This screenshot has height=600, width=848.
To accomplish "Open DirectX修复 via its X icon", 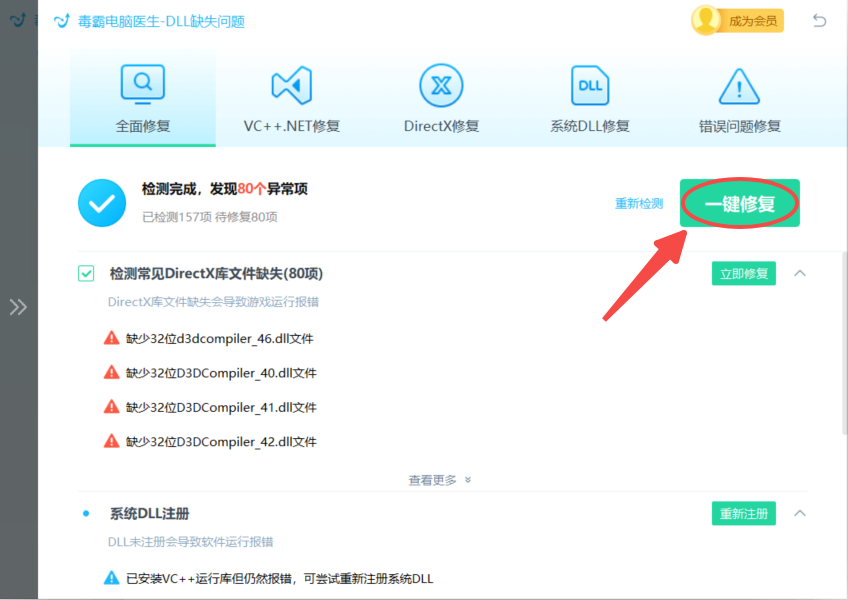I will (x=440, y=87).
